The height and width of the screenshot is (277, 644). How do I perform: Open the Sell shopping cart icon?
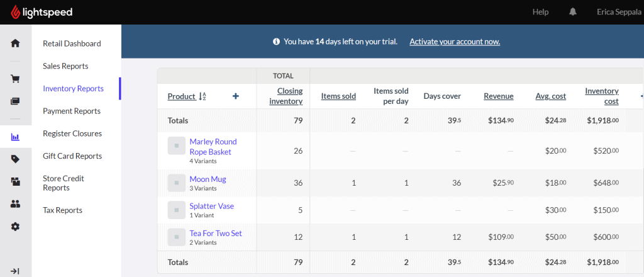click(15, 79)
